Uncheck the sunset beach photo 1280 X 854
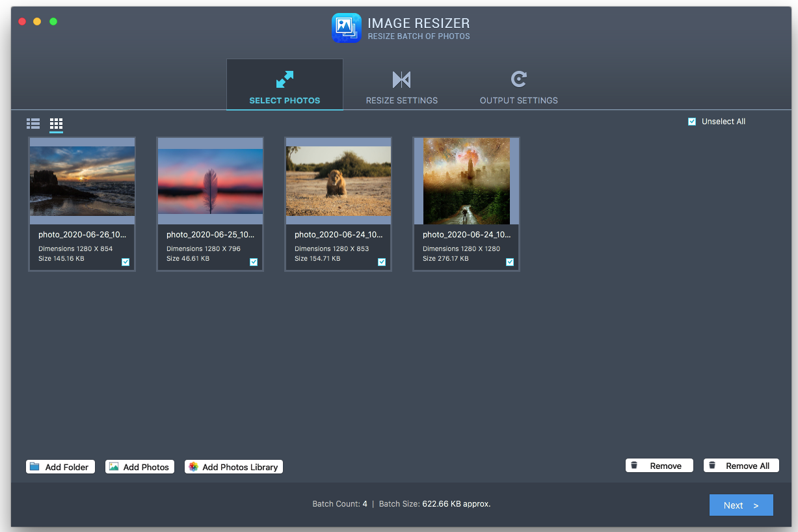This screenshot has width=798, height=532. [126, 262]
